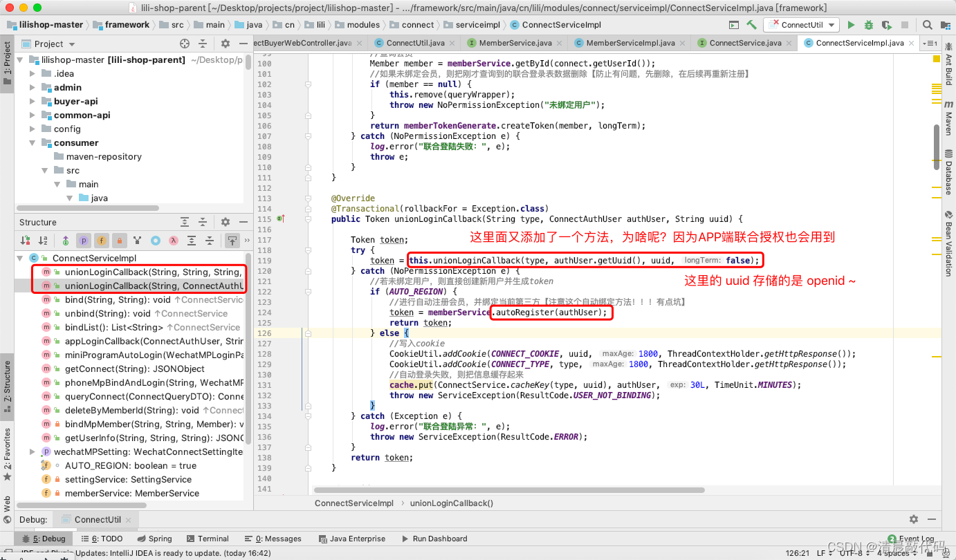This screenshot has width=956, height=560.
Task: Expand the admin module folder
Action: [x=33, y=88]
